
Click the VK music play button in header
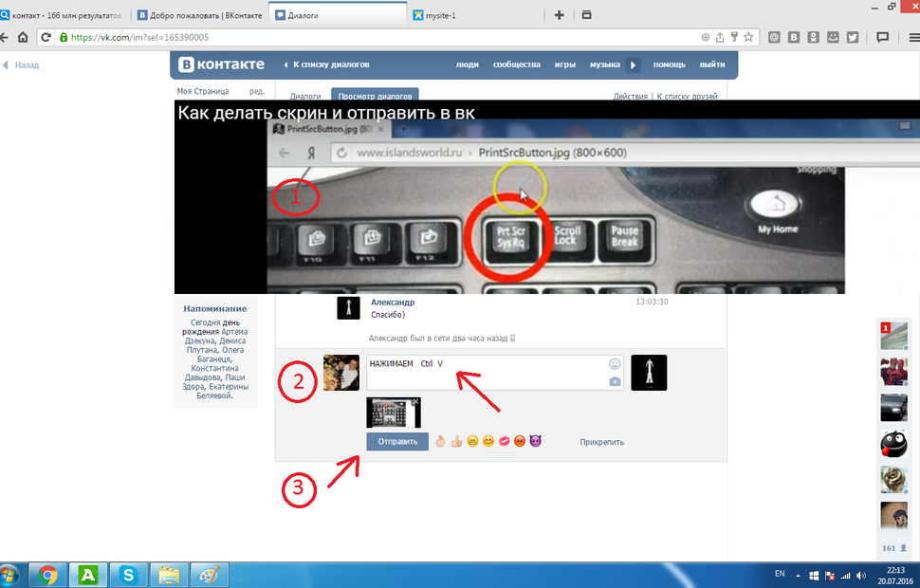click(x=633, y=65)
